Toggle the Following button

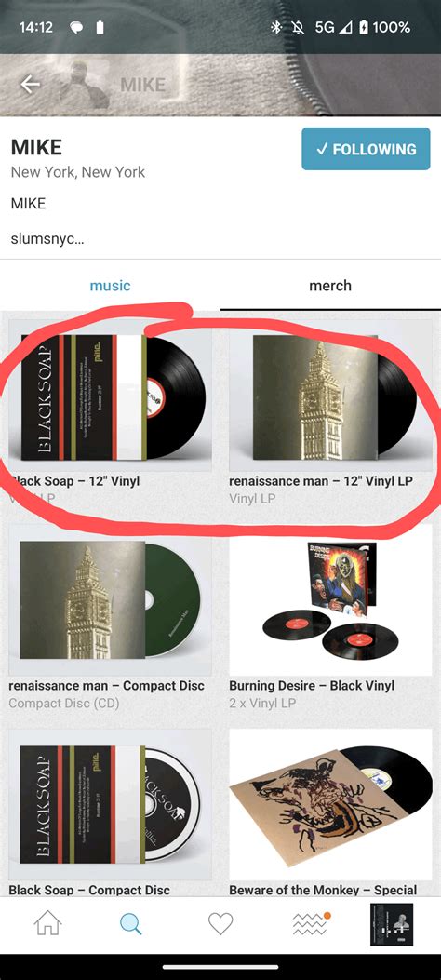(366, 149)
